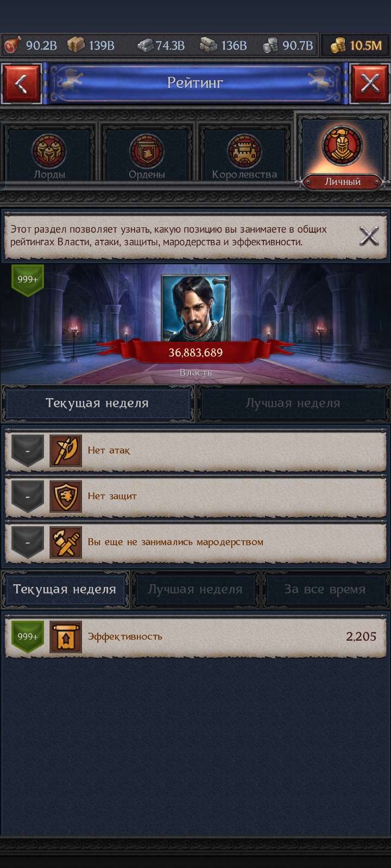Open the Нет атак axe row

pos(195,450)
